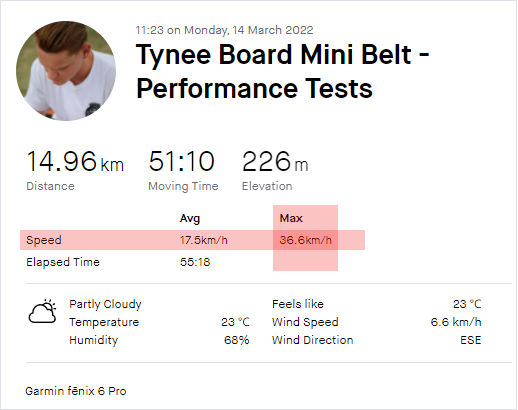Select the Temperature label in weather section

click(104, 322)
